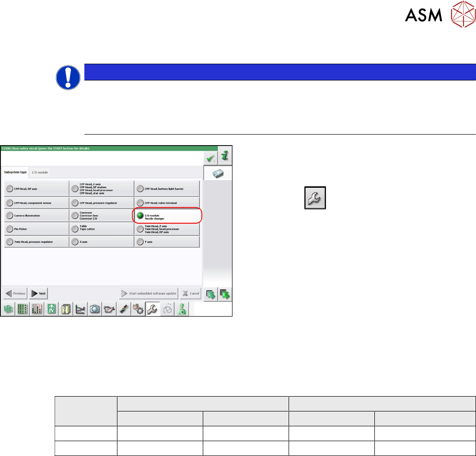Open the oil can maintenance toolbar icon
The image size is (476, 456).
(109, 309)
